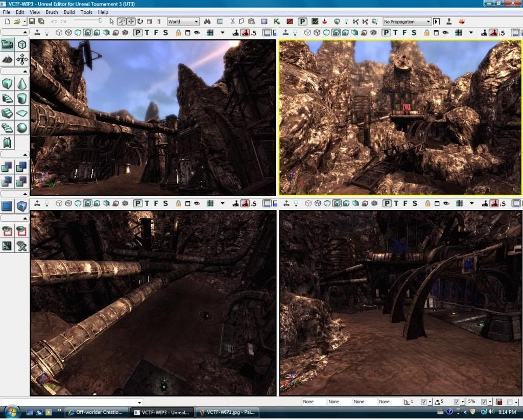Open the File menu
The image size is (523, 420).
tap(6, 12)
